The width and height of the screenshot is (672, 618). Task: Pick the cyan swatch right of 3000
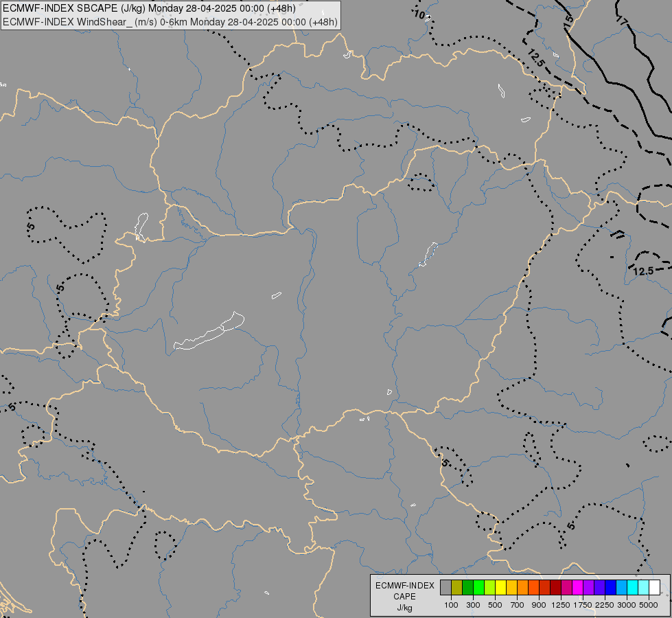[x=632, y=587]
